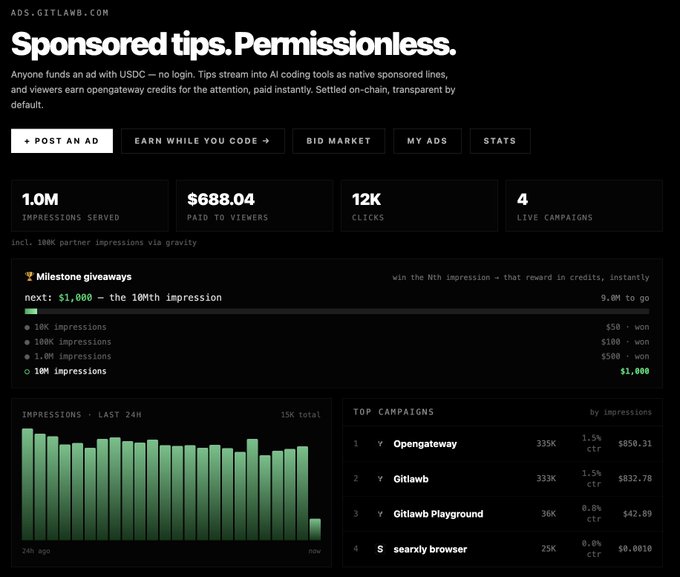Click the Opengateway campaign Y icon
Screen dimensions: 680x577
pyautogui.click(x=380, y=444)
